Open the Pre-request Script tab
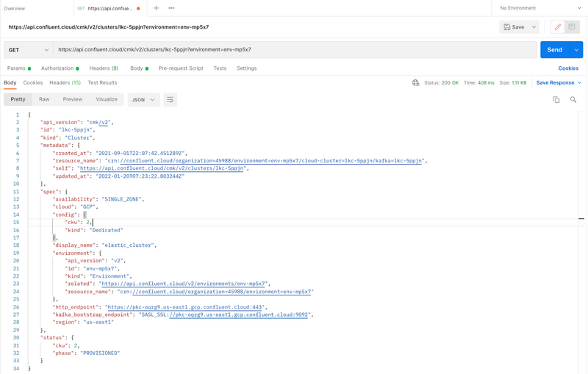The width and height of the screenshot is (588, 374). tap(181, 68)
